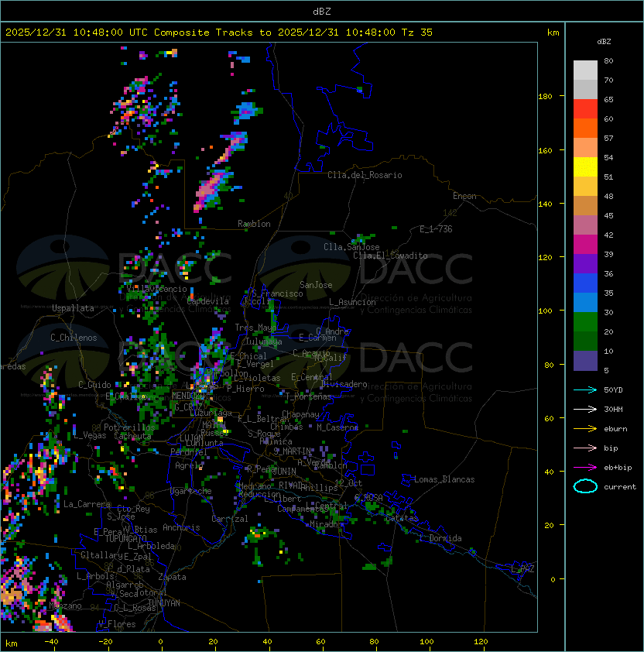Image resolution: width=644 pixels, height=652 pixels.
Task: Click the Encon label
Action: tap(464, 196)
